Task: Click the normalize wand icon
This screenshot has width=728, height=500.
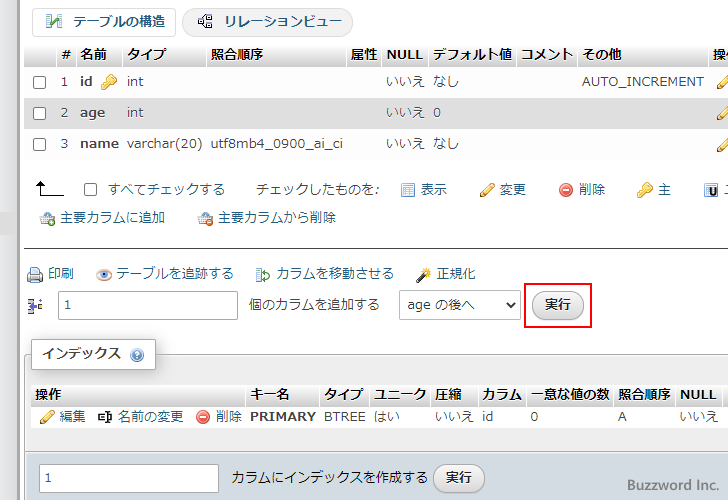Action: pos(423,275)
